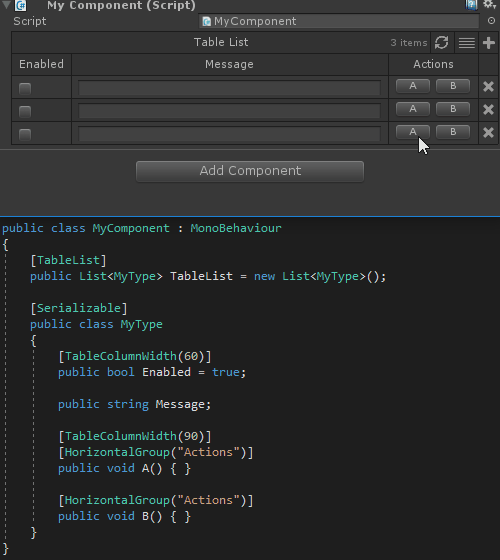Remove the third table row with X
Screen dimensions: 500x560
point(488,133)
